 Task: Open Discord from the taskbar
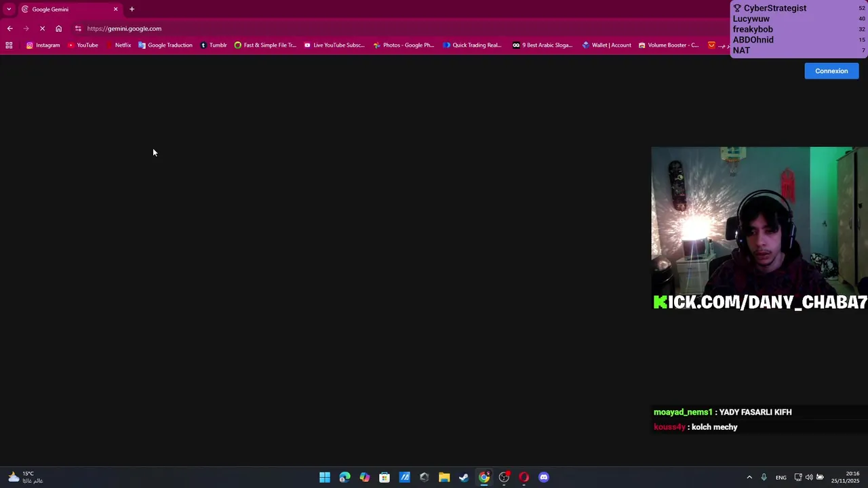pos(544,477)
